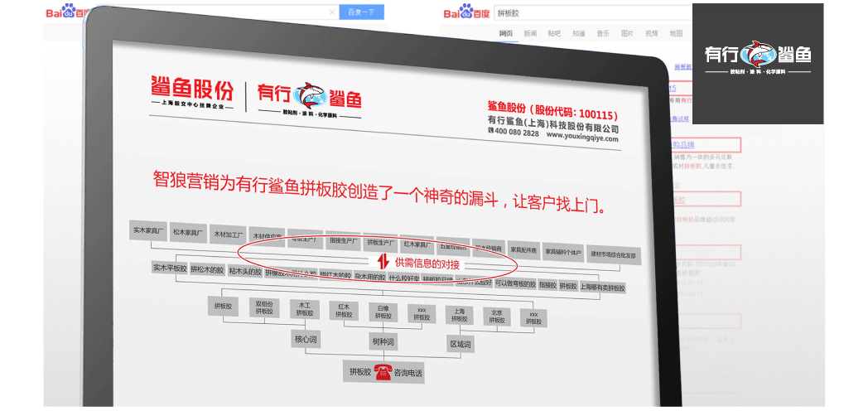The image size is (868, 411).
Task: Click the 双组份拼板胶 box
Action: 264,308
